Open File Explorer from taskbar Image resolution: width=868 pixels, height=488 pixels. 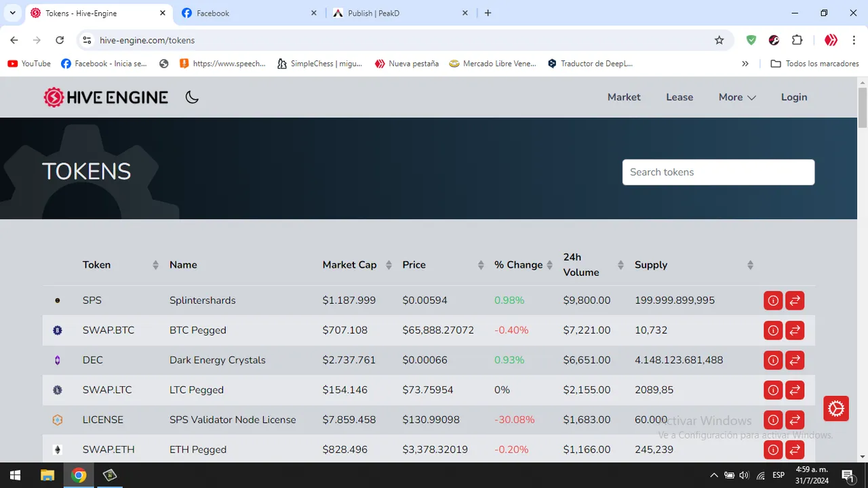coord(47,475)
